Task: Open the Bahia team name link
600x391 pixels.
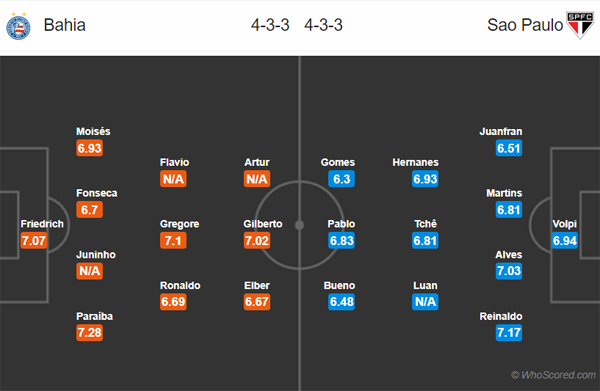Action: pos(65,25)
